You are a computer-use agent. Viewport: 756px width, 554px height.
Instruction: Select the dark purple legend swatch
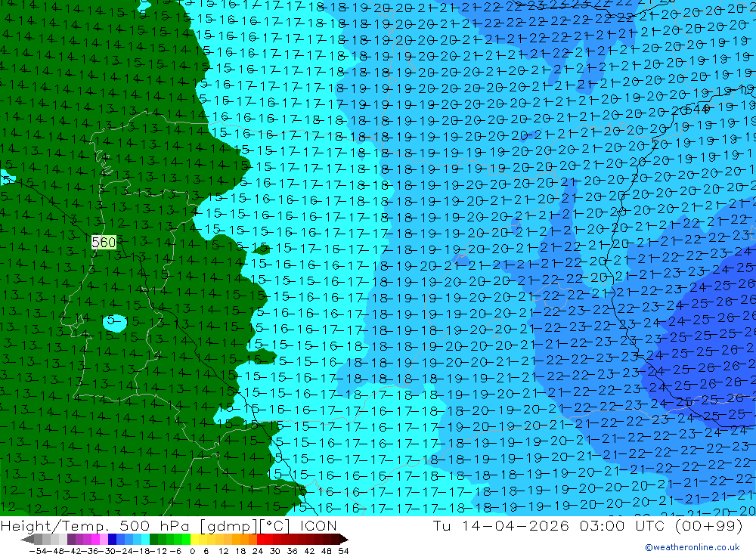[71, 540]
